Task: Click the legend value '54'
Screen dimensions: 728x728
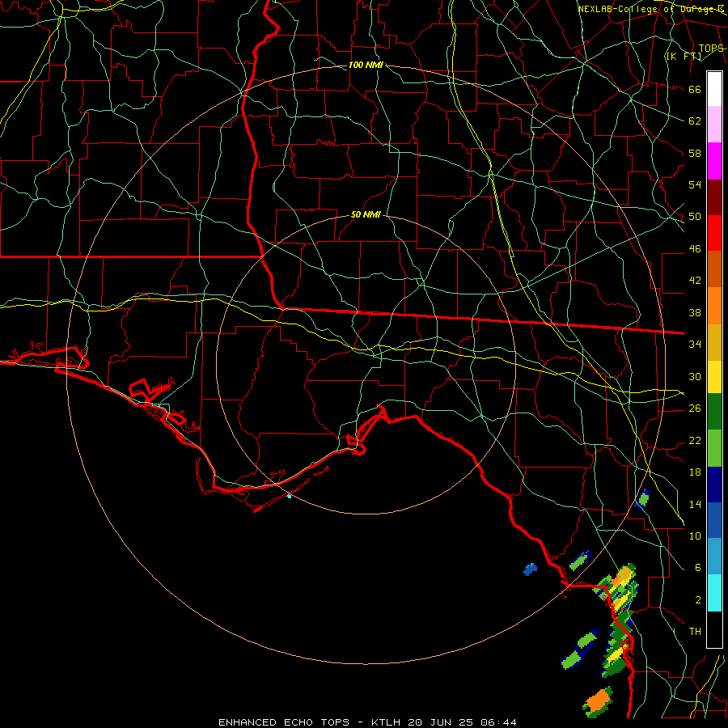Action: (x=695, y=184)
